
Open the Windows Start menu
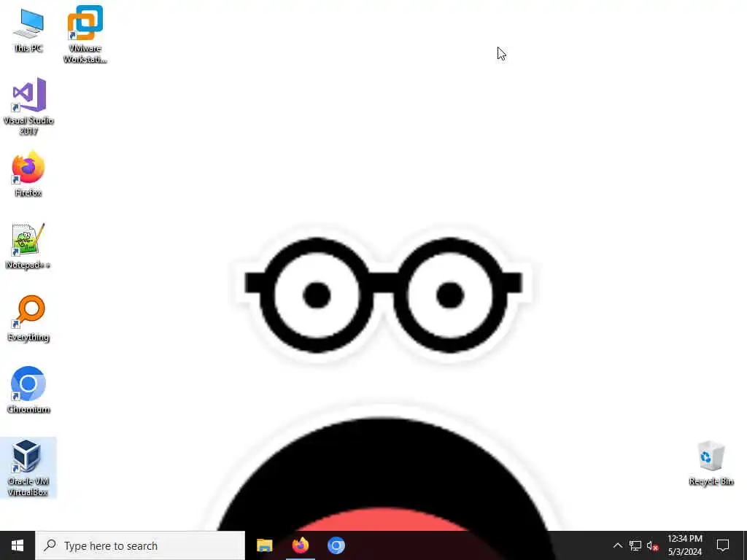(18, 545)
